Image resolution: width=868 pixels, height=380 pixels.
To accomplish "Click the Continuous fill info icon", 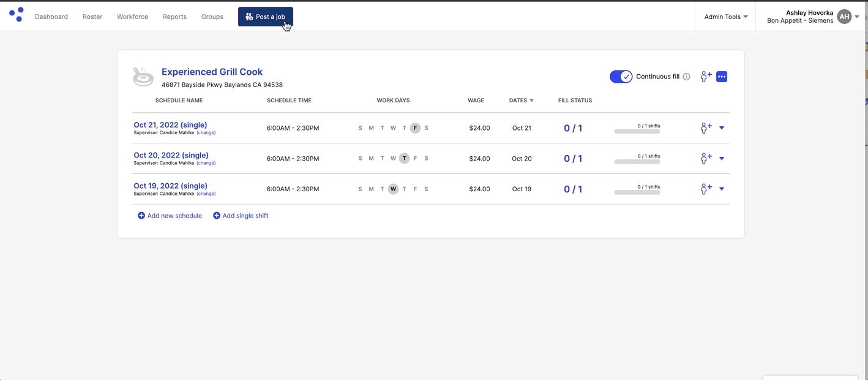I will coord(686,77).
